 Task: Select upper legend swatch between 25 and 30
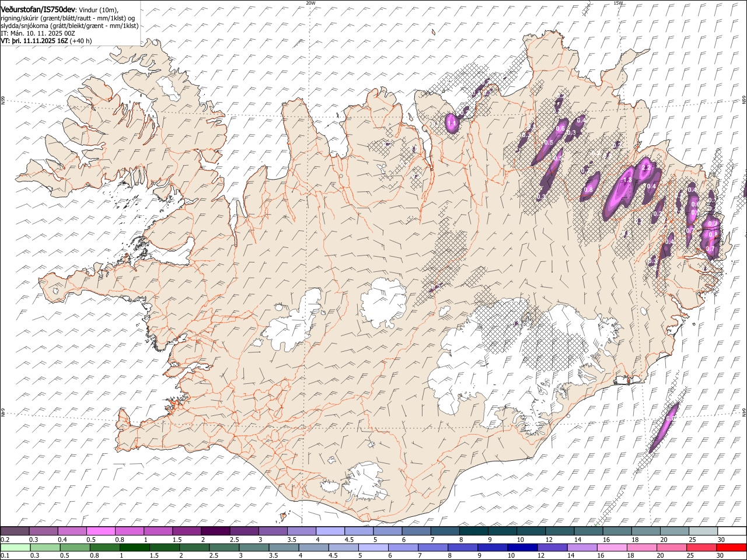click(x=702, y=531)
